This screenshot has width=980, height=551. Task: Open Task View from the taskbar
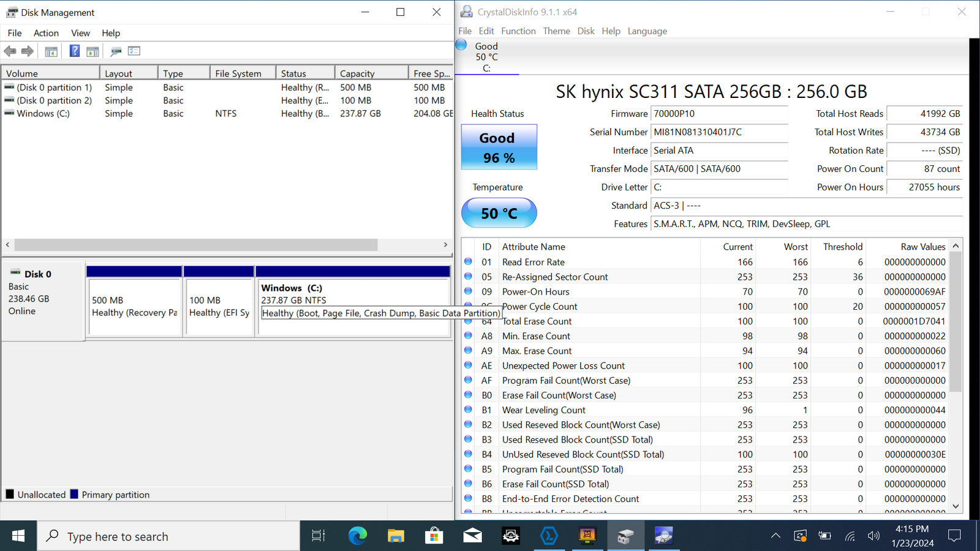(318, 536)
